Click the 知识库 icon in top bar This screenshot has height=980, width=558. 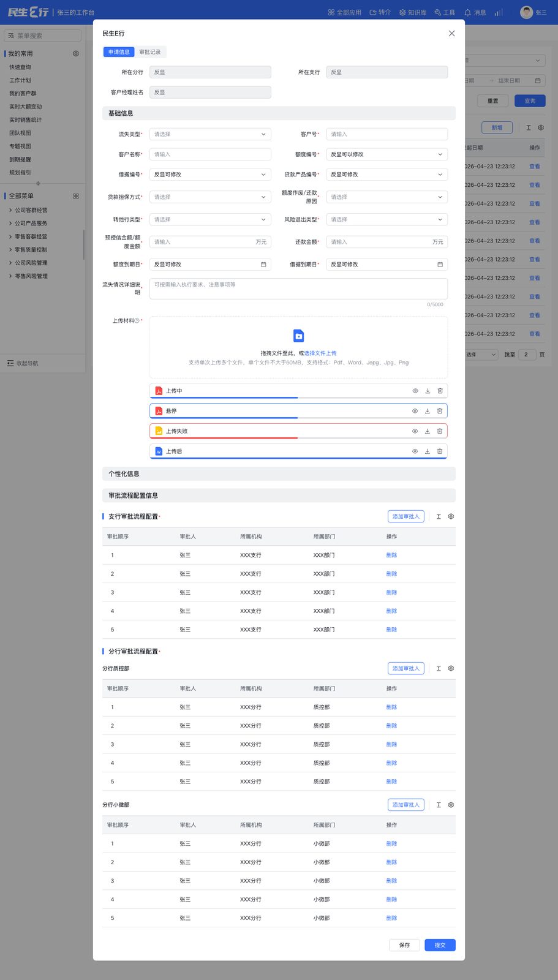coord(402,12)
